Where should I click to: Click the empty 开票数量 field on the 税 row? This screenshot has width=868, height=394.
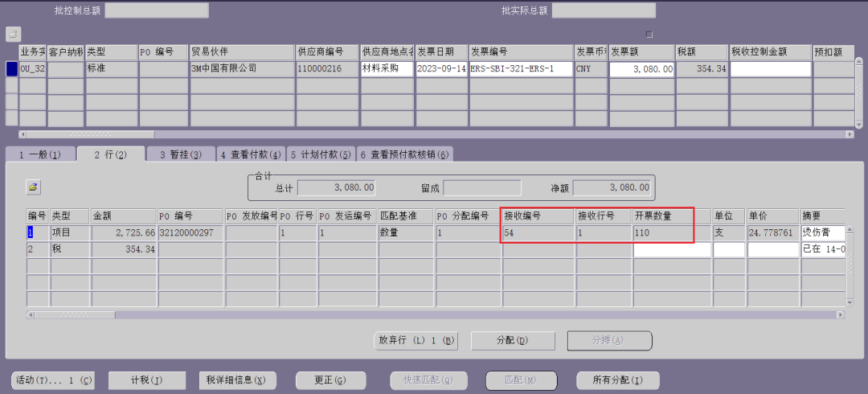[x=673, y=250]
